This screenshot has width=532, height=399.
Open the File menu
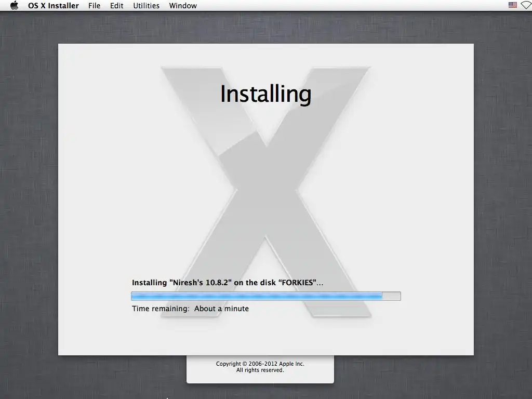[x=95, y=6]
